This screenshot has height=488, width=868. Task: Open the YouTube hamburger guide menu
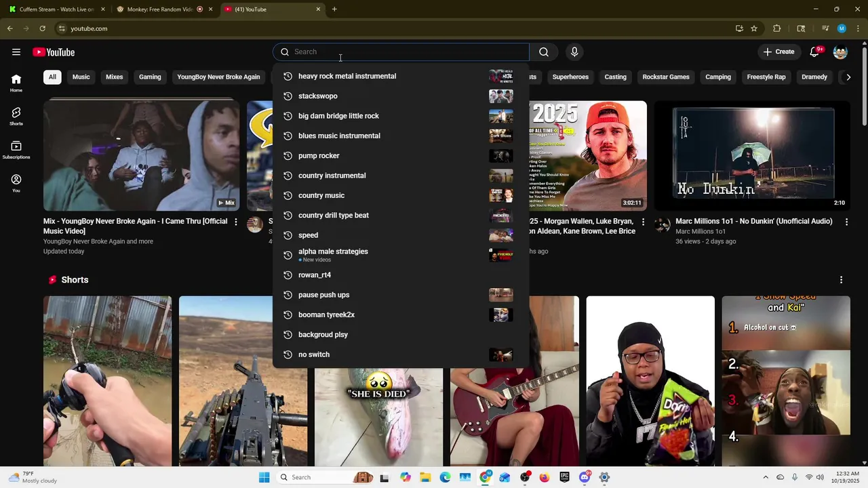16,52
